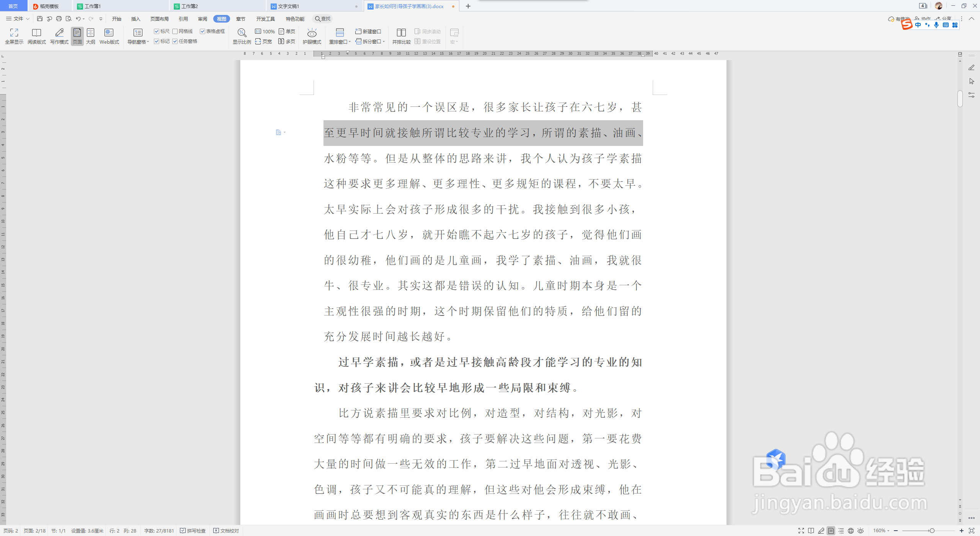This screenshot has height=536, width=980.
Task: Click the new window button
Action: [368, 31]
